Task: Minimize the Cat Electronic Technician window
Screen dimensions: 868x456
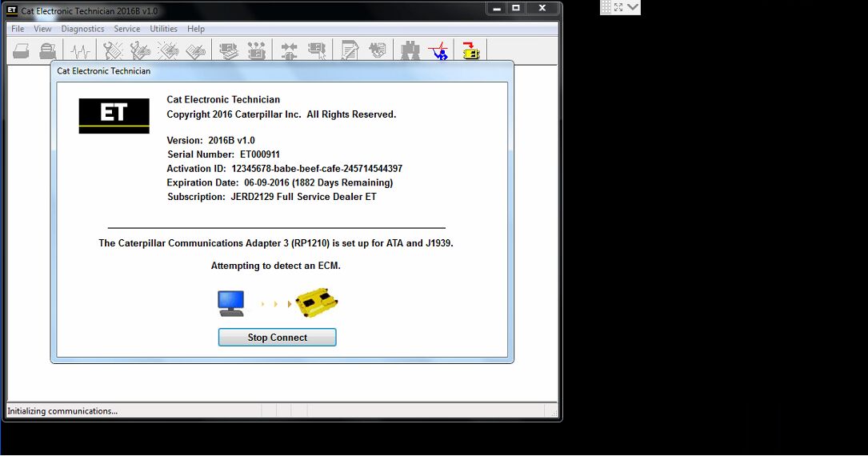Action: pyautogui.click(x=497, y=8)
